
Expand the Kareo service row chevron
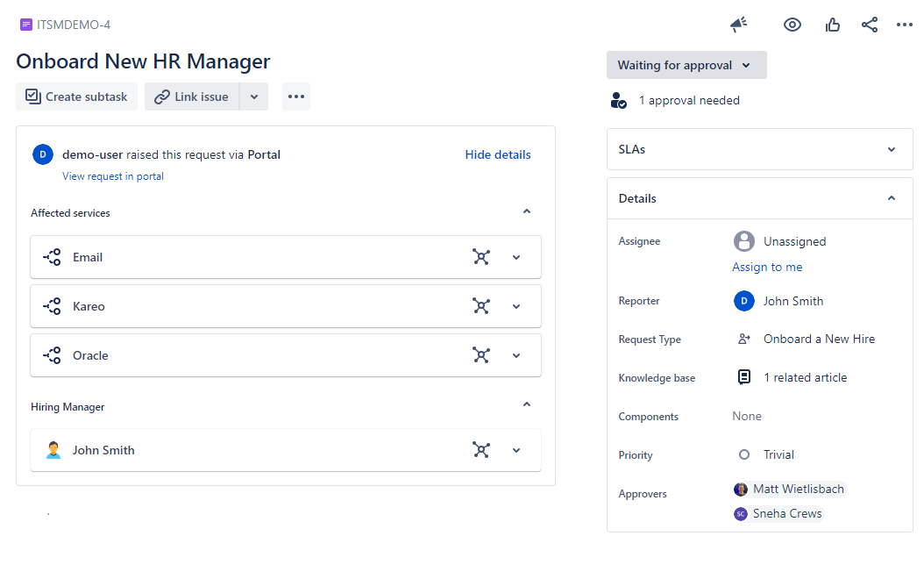tap(516, 306)
